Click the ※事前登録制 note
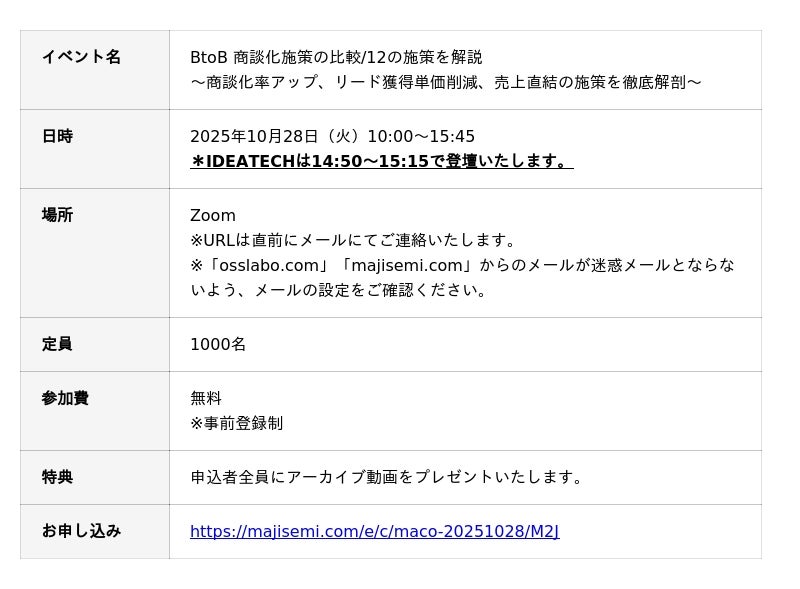Screen dimensions: 800x589 236,423
